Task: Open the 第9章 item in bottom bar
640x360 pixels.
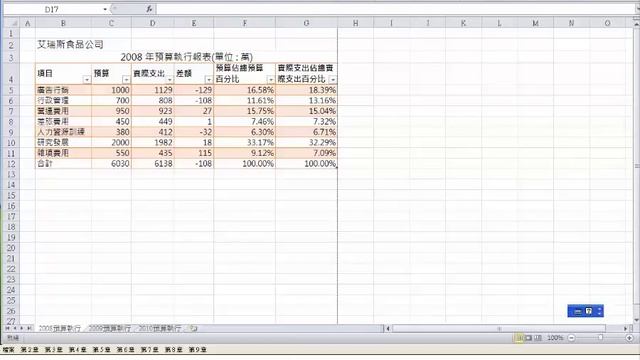Action: 198,350
